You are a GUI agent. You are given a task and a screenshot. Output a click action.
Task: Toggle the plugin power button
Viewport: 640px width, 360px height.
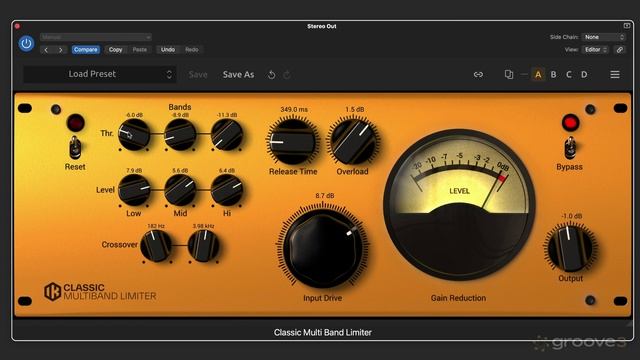click(26, 43)
